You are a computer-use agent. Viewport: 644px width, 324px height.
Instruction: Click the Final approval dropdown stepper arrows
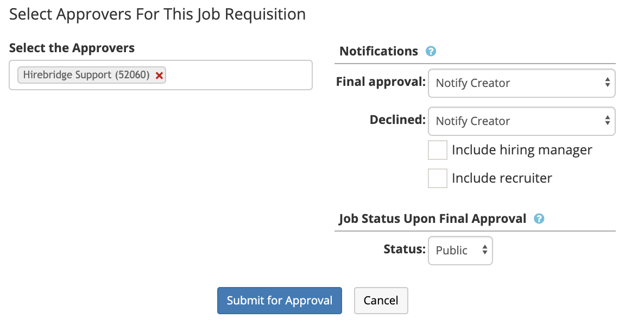coord(607,83)
